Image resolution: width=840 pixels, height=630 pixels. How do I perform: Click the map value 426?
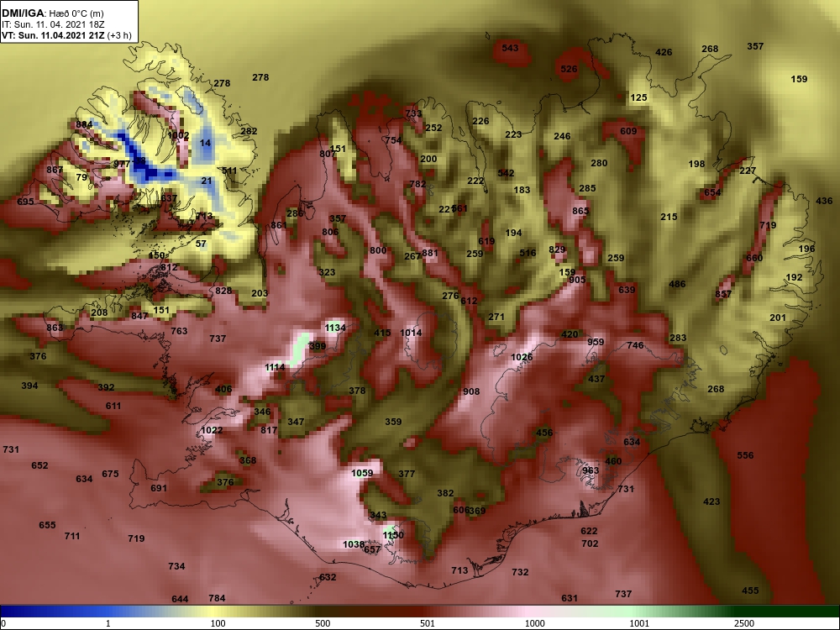click(x=664, y=52)
